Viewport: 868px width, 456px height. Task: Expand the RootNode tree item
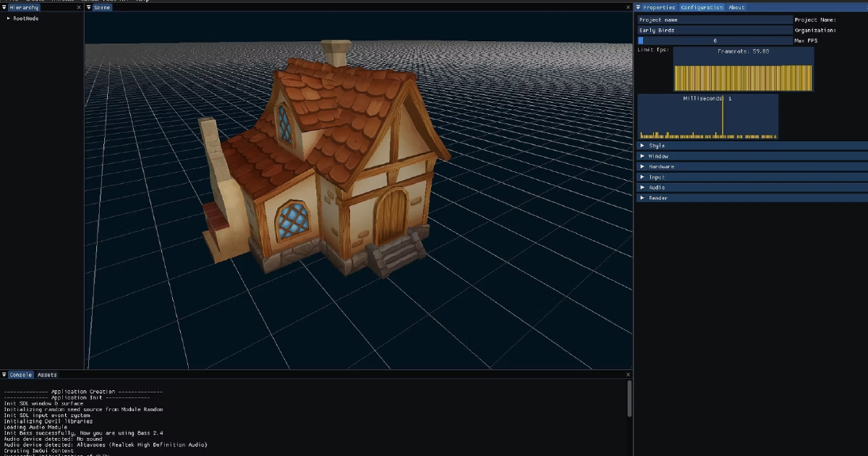point(9,18)
